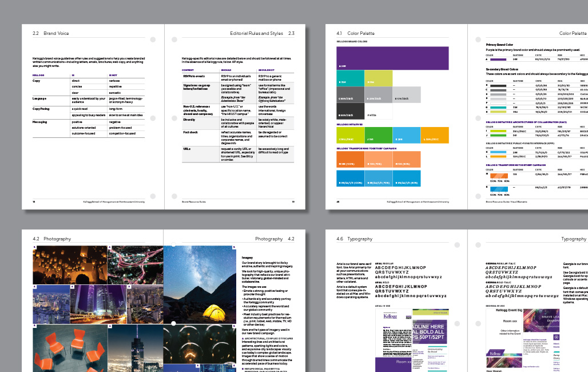The image size is (588, 372).
Task: Open the blue city skyline aerial photo
Action: pyautogui.click(x=51, y=304)
